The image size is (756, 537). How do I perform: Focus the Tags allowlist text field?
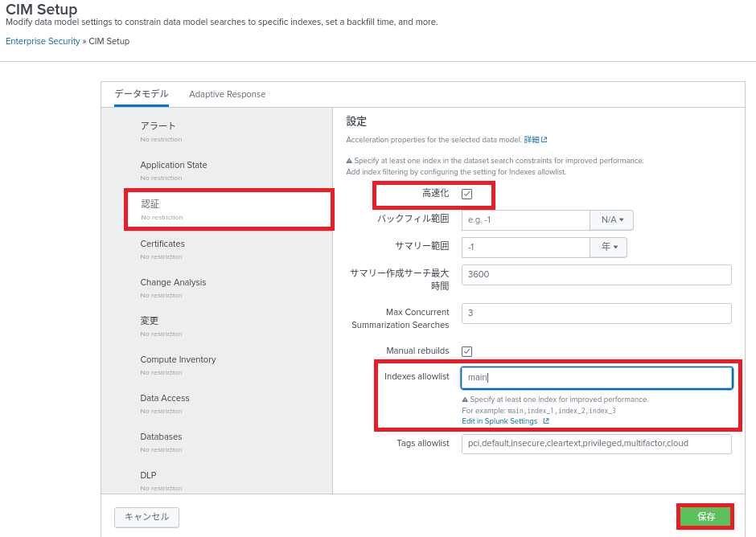[596, 444]
